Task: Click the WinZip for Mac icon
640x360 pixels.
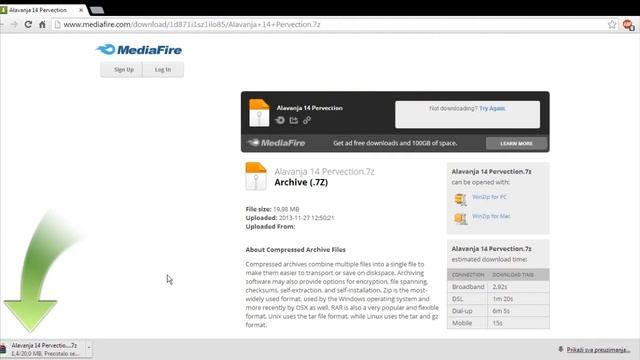Action: tap(460, 218)
